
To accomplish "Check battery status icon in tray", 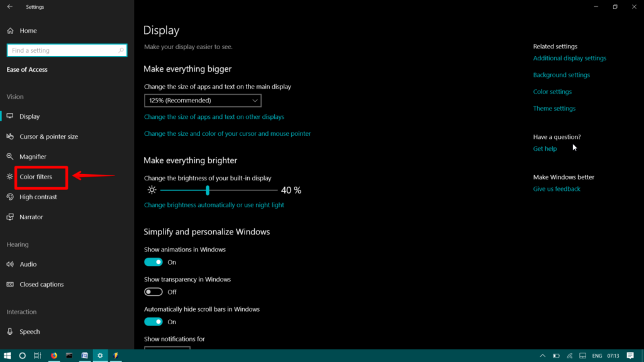I will coord(556,356).
